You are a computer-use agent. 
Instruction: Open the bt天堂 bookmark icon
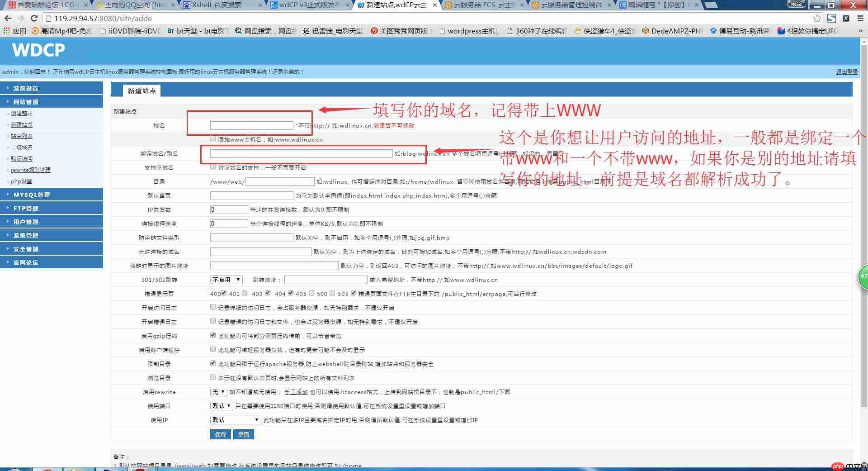(170, 31)
